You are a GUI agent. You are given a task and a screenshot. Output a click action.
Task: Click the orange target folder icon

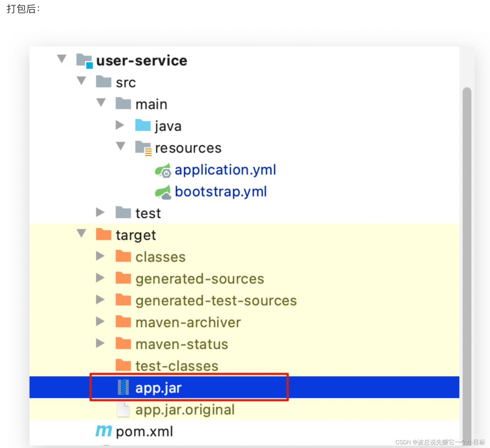(103, 234)
